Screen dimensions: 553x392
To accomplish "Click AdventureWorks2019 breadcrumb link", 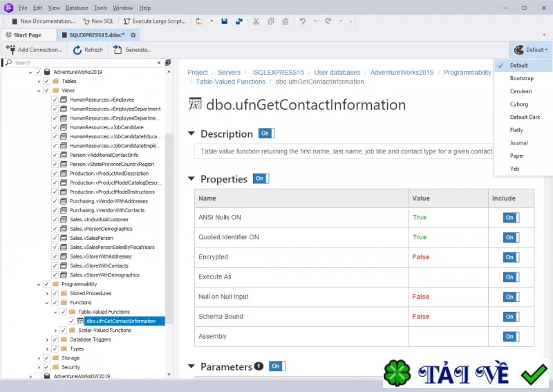I will coord(402,73).
